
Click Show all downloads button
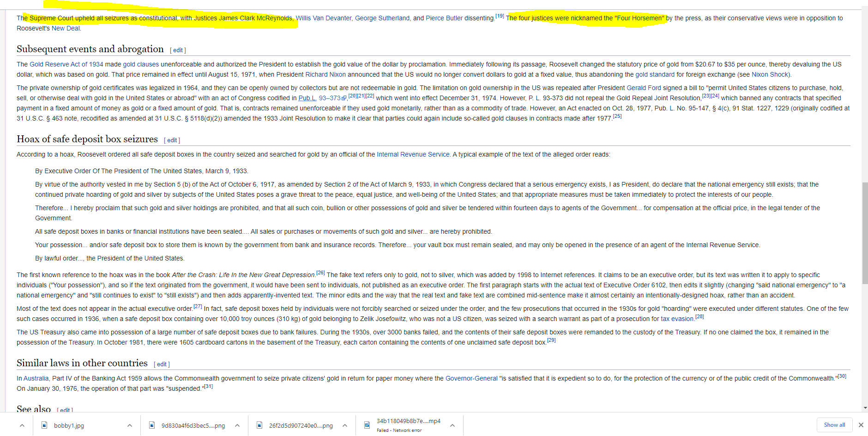(x=834, y=425)
